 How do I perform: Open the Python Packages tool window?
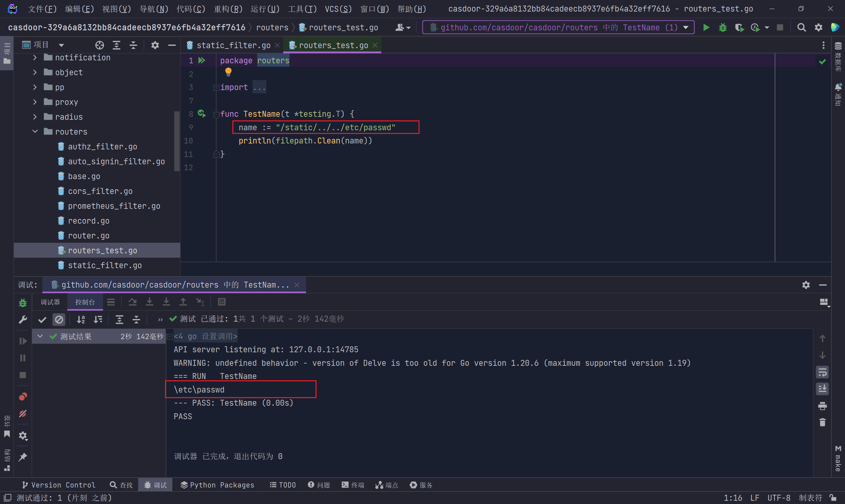(x=217, y=485)
